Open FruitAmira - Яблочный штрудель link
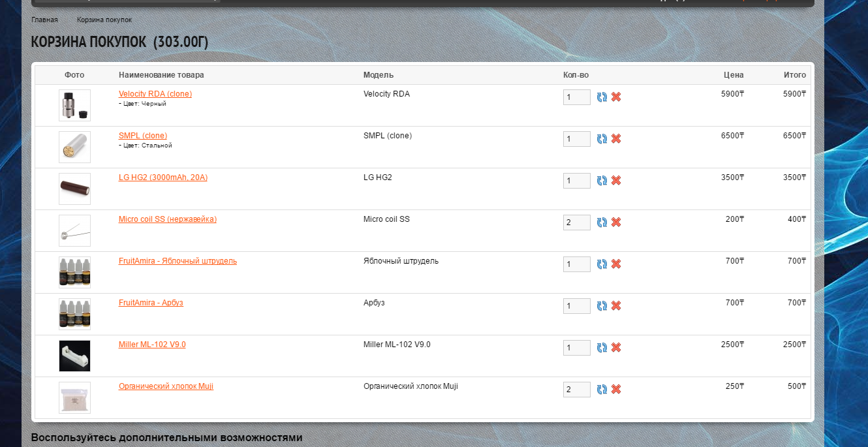The image size is (868, 447). tap(178, 261)
